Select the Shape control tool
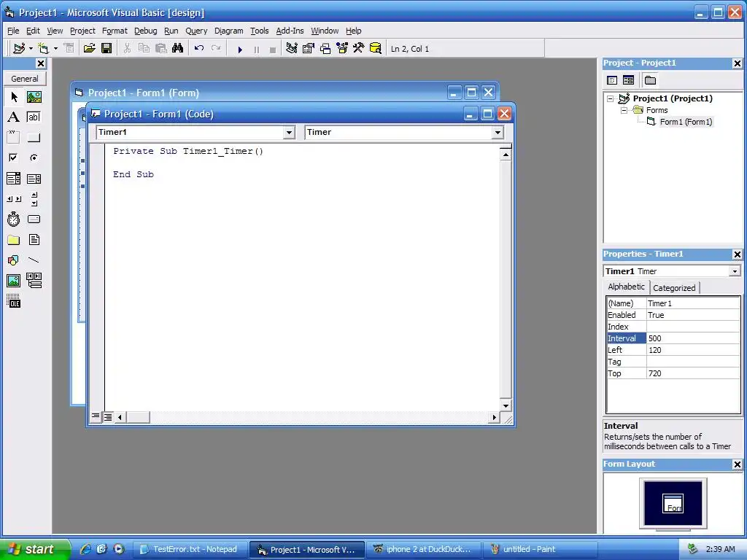The height and width of the screenshot is (560, 747). click(14, 260)
